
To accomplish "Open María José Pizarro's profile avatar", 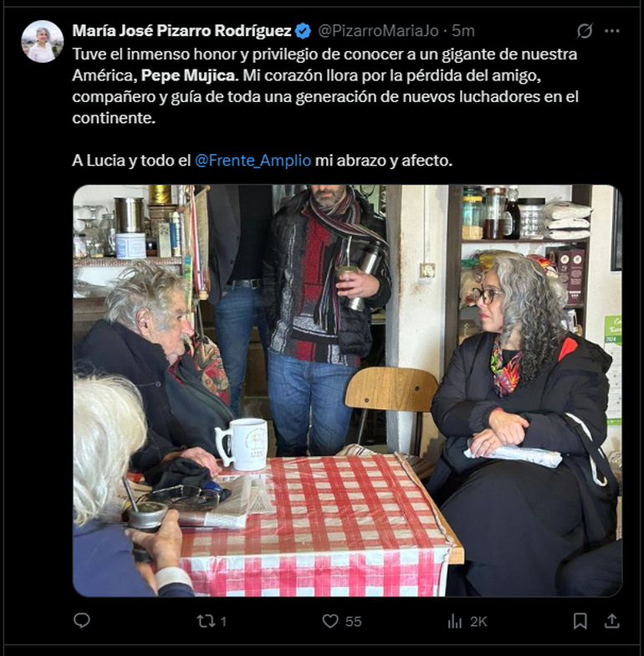I will (x=42, y=42).
